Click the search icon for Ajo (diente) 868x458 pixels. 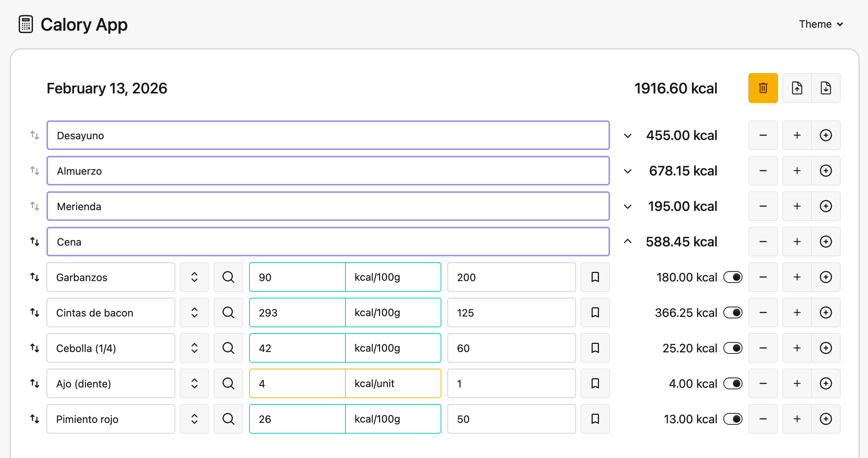(228, 383)
